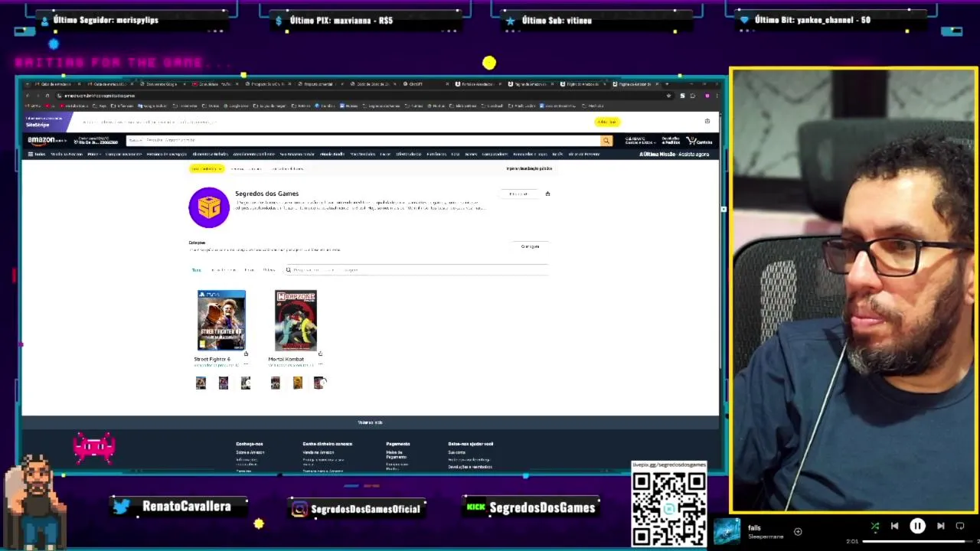Click the orange Amazon search button

point(606,141)
